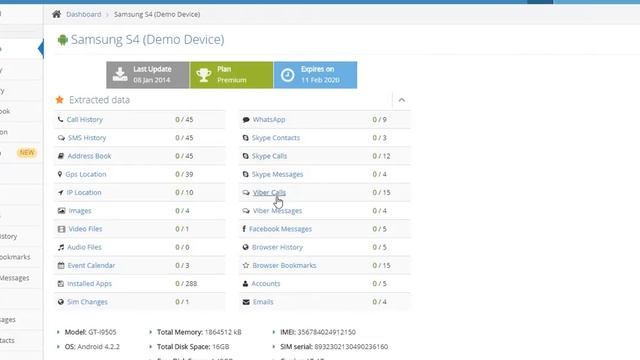Open Installed Apps link
Image resolution: width=640 pixels, height=360 pixels.
(89, 284)
